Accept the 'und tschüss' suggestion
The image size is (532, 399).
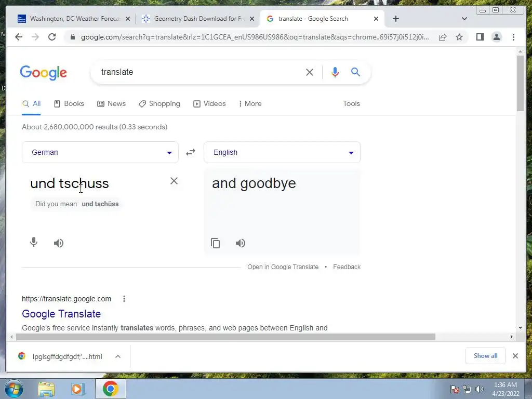(100, 204)
